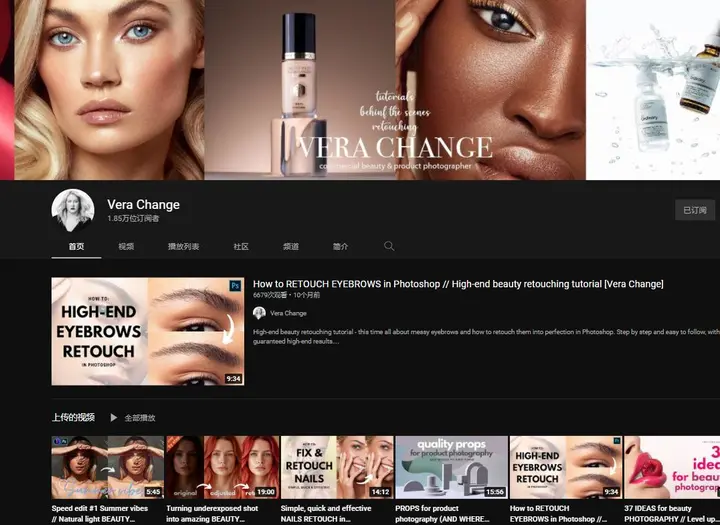The image size is (720, 525).
Task: Open the 上传的视频 section heading
Action: coord(73,418)
